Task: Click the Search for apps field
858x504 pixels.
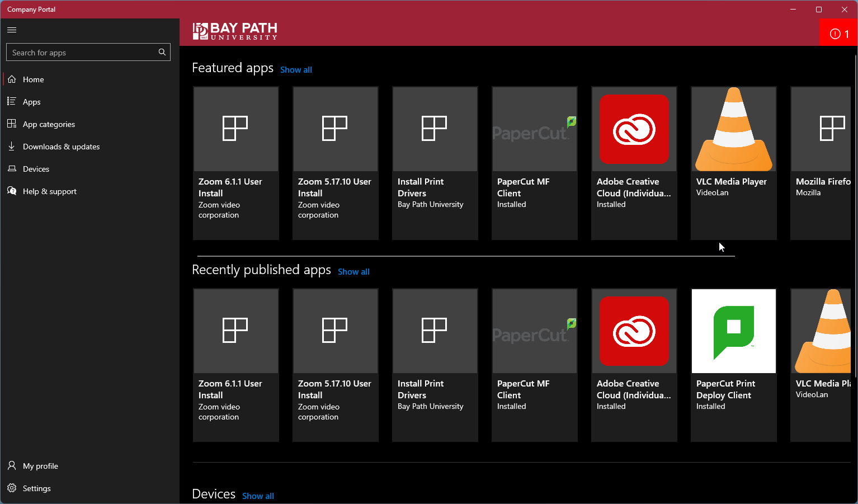Action: click(x=78, y=52)
